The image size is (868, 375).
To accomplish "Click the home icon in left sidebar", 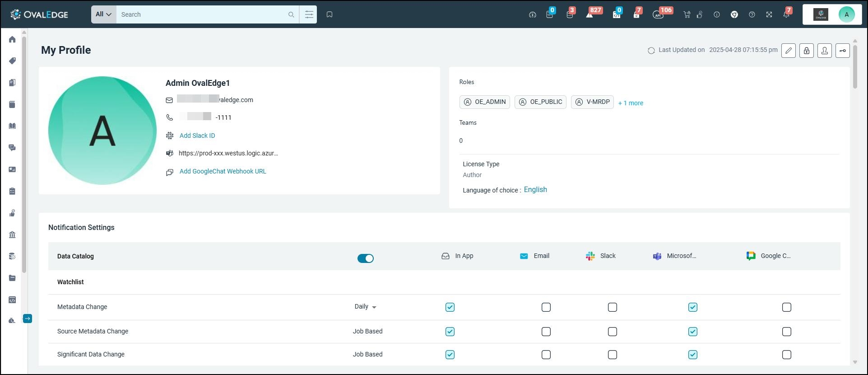I will [x=12, y=39].
